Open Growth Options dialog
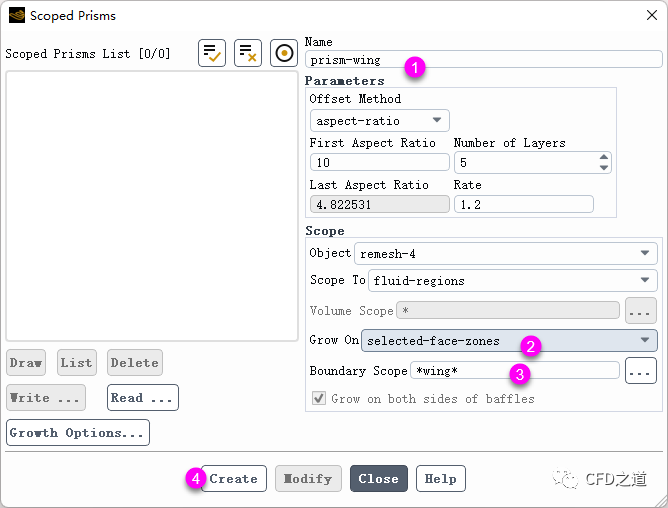This screenshot has width=668, height=508. click(x=78, y=433)
